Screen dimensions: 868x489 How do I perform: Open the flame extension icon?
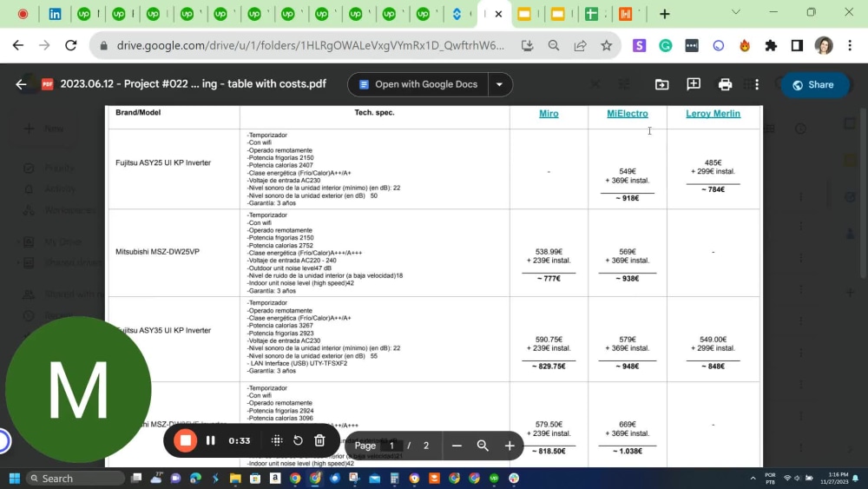[x=745, y=45]
